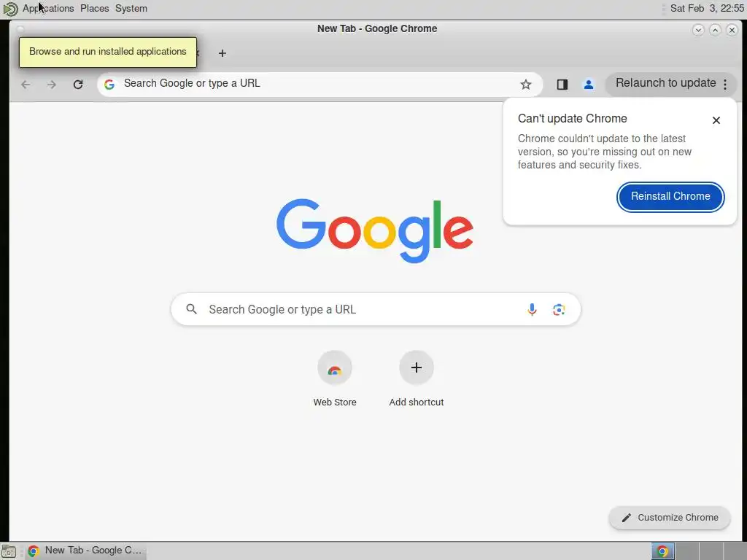This screenshot has width=747, height=560.
Task: Reload the page with the refresh icon
Action: click(78, 85)
